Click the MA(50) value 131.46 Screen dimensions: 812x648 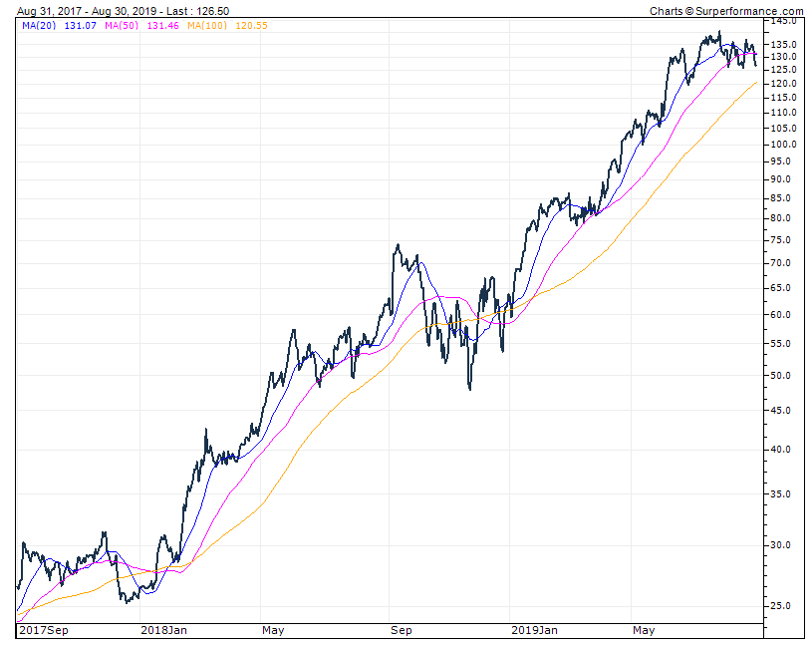[163, 25]
